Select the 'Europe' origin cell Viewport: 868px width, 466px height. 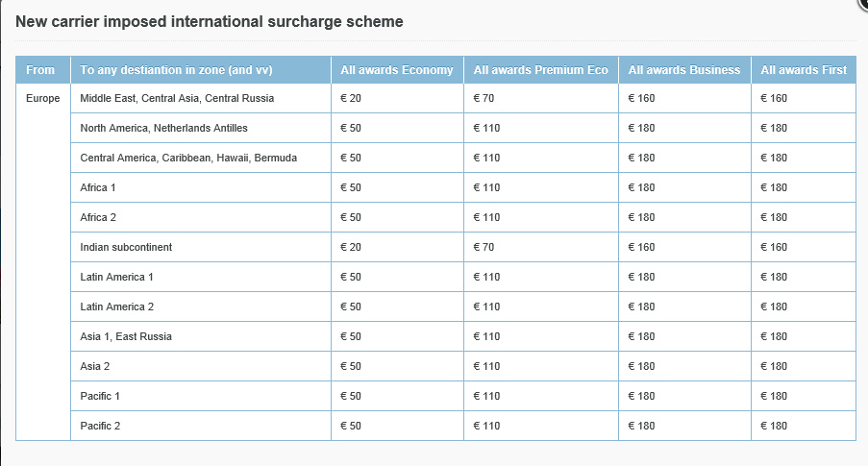click(x=43, y=98)
